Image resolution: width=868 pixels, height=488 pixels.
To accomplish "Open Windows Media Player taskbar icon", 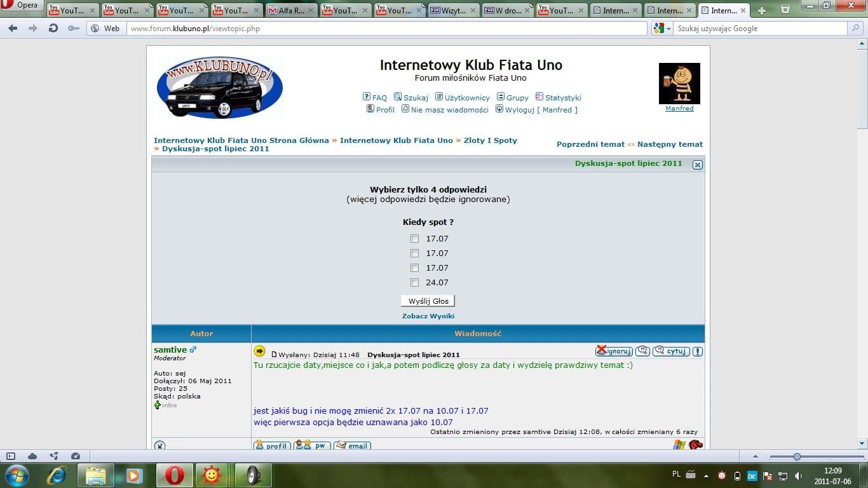I will coord(134,475).
